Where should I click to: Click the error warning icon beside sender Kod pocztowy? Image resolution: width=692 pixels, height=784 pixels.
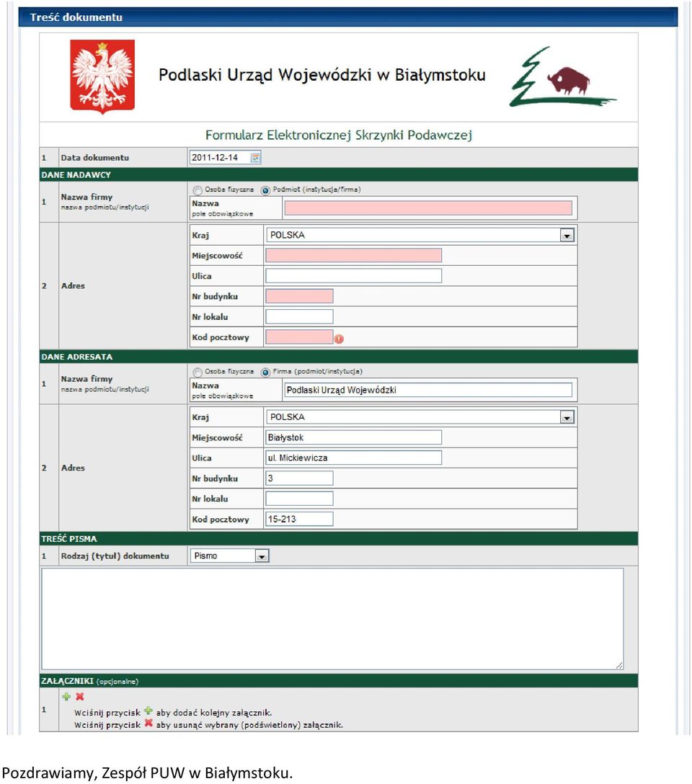pos(339,339)
